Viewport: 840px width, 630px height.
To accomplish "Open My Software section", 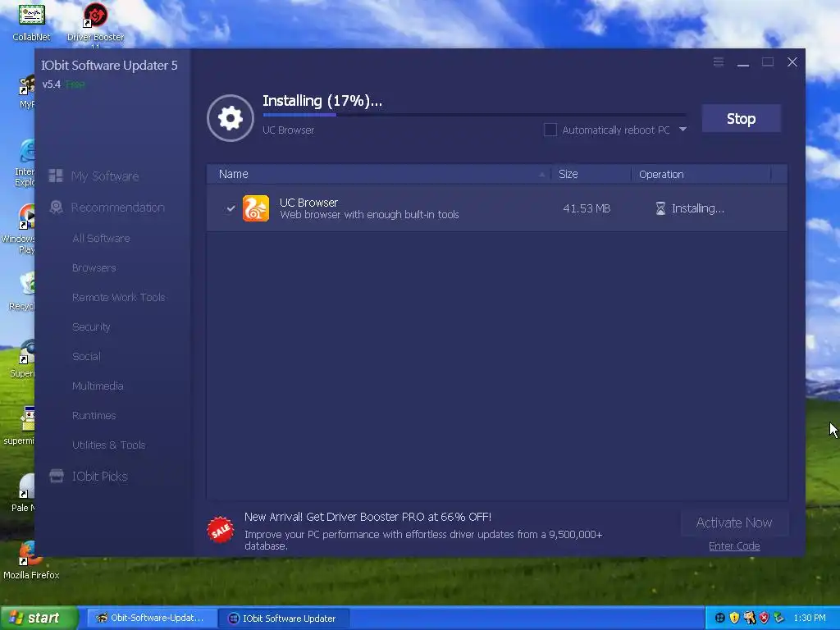I will pos(105,176).
